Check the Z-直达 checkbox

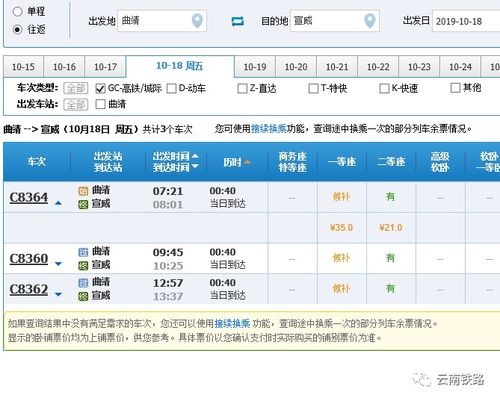(242, 89)
